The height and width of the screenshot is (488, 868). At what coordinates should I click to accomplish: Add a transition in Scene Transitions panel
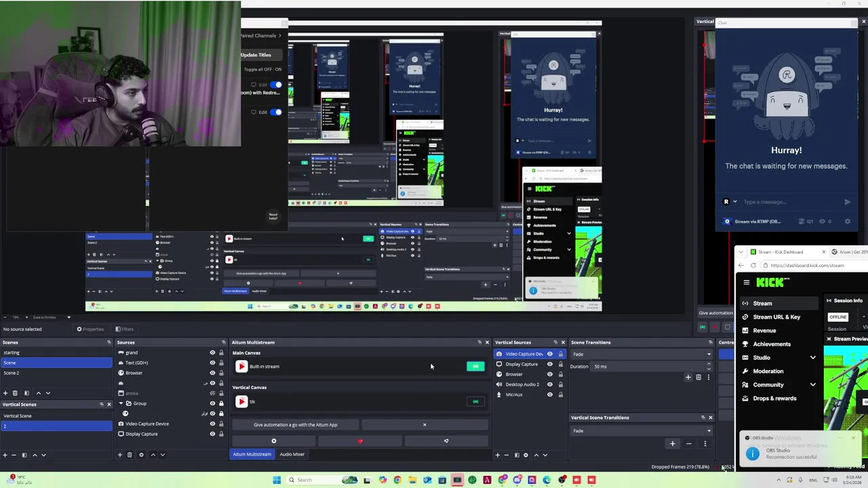click(688, 378)
